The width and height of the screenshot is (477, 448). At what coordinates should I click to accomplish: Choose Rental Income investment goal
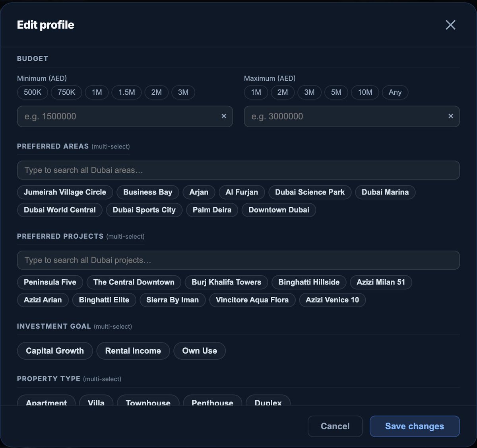pyautogui.click(x=133, y=351)
